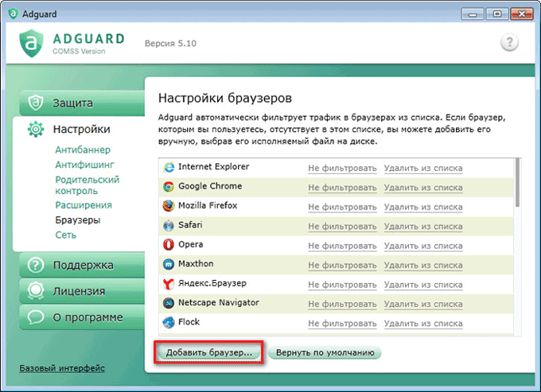The image size is (541, 392).
Task: Go to Антибаннер settings
Action: 83,149
